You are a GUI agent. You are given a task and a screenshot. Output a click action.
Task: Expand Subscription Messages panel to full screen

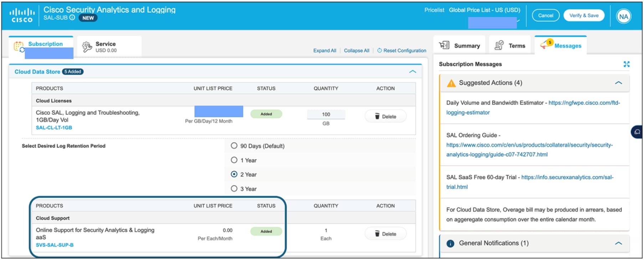click(627, 64)
